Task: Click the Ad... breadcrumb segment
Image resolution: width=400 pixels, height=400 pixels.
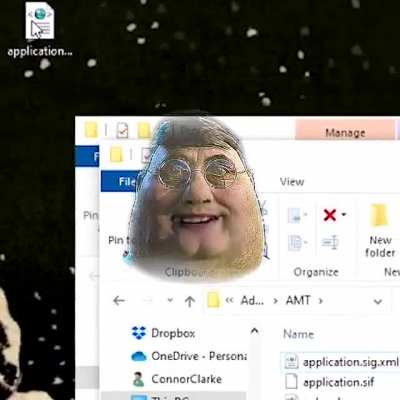Action: (x=252, y=300)
